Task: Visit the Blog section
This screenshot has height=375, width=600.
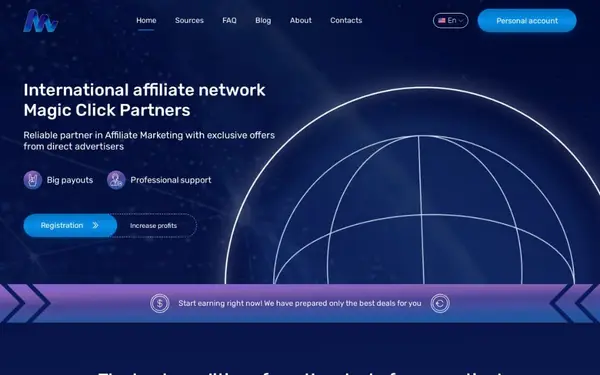Action: coord(263,21)
